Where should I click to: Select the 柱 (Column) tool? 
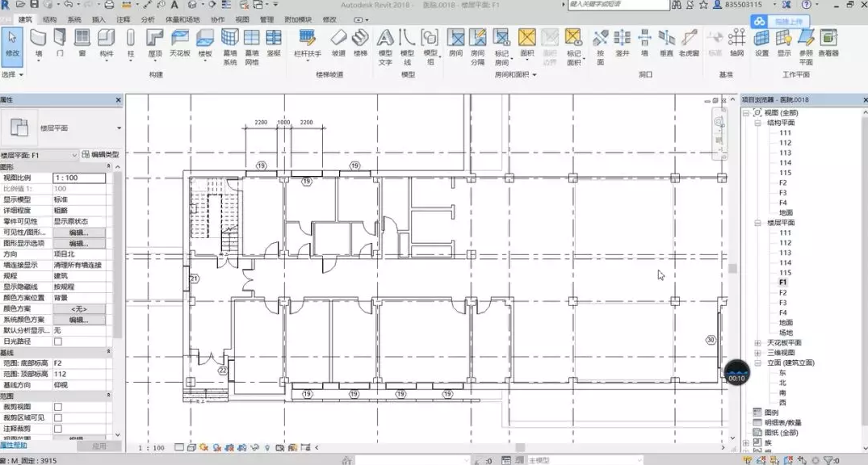(x=131, y=44)
